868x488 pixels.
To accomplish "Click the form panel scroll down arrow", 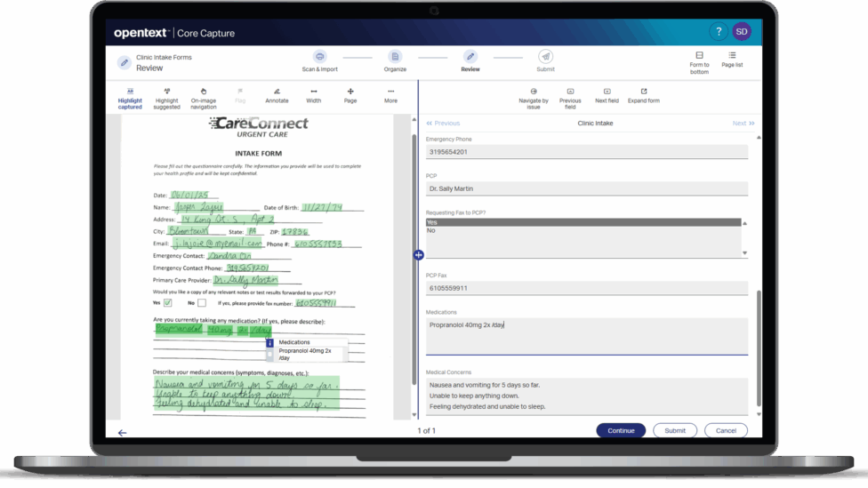I will [x=759, y=414].
